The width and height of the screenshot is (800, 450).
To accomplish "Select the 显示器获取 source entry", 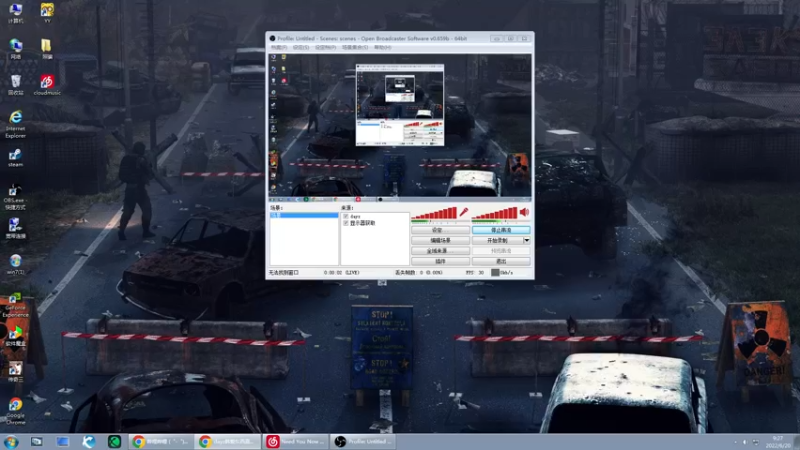I will pos(362,223).
